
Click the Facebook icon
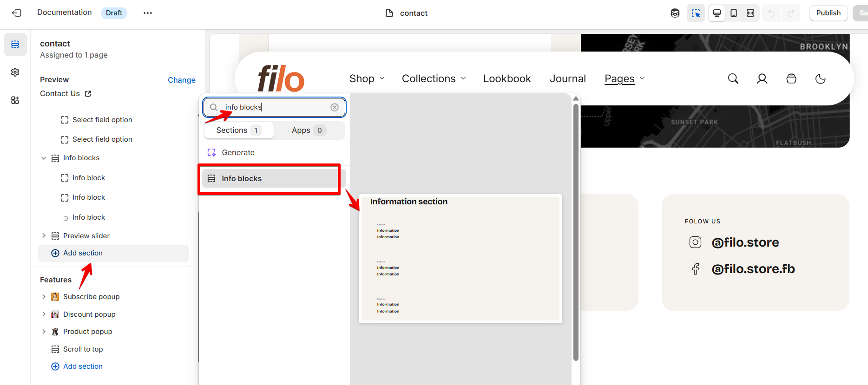pos(696,269)
